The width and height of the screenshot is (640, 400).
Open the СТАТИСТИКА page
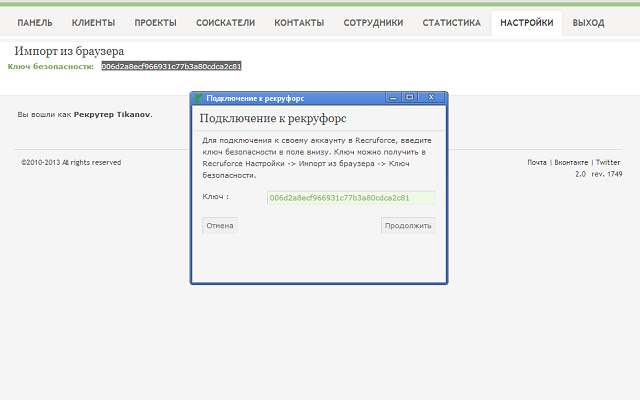(x=451, y=23)
